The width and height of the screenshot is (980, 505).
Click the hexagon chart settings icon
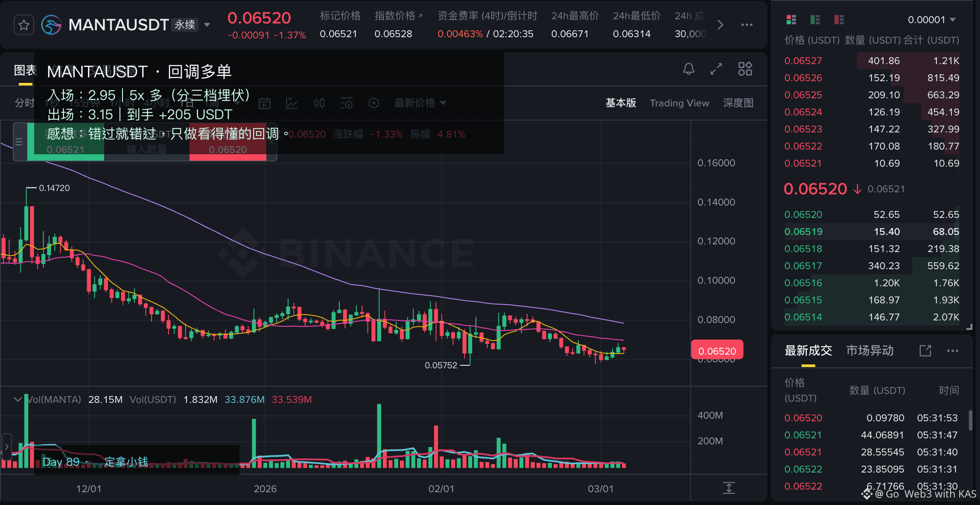[x=374, y=103]
